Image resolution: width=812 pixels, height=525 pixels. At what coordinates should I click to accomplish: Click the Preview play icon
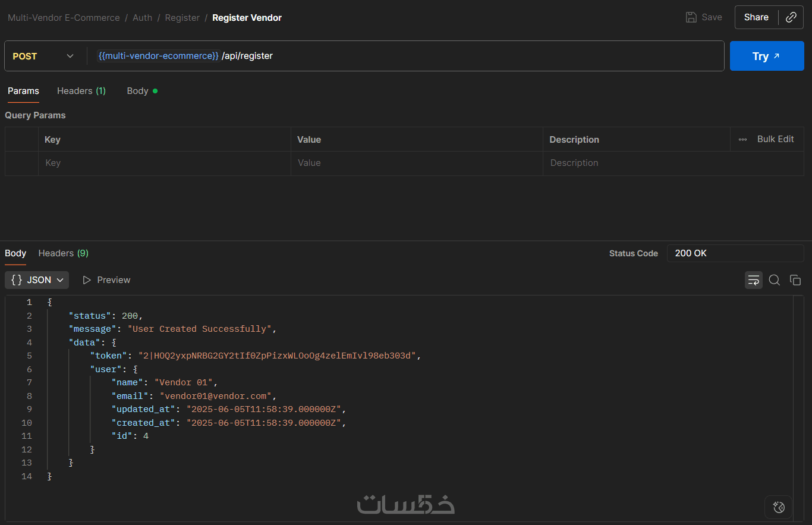click(x=87, y=280)
